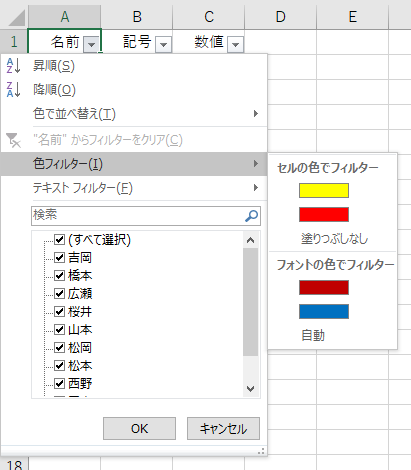Open the 数値 column filter dropdown

[x=235, y=44]
